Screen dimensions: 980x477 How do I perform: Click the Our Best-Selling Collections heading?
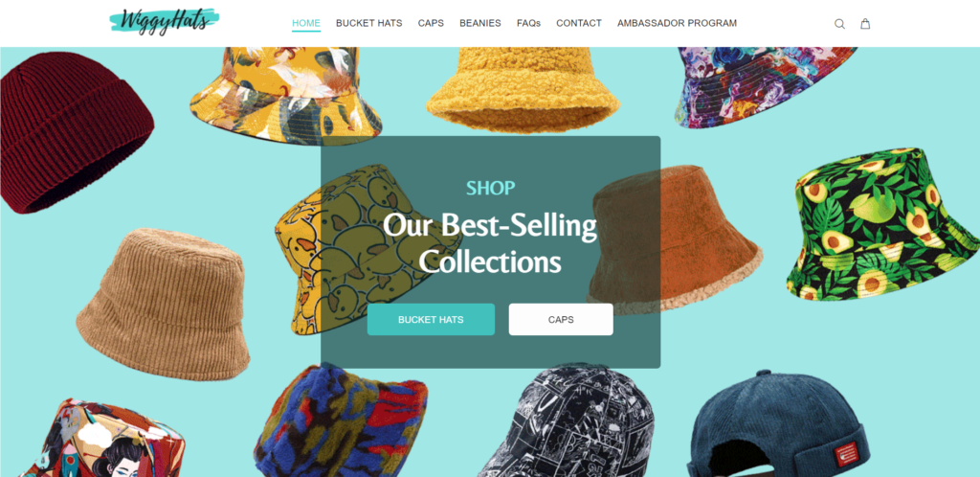[490, 243]
